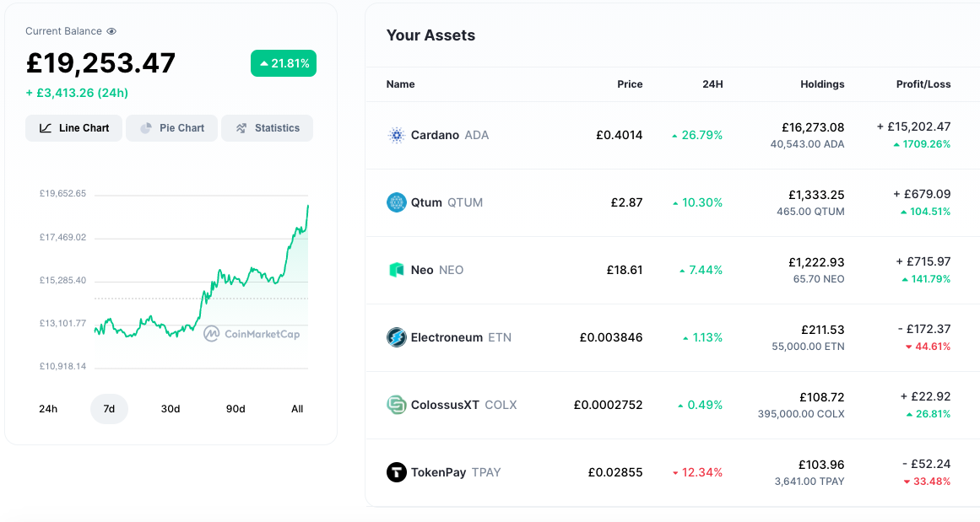The image size is (980, 522).
Task: Click the green 21.81% change badge
Action: point(284,63)
